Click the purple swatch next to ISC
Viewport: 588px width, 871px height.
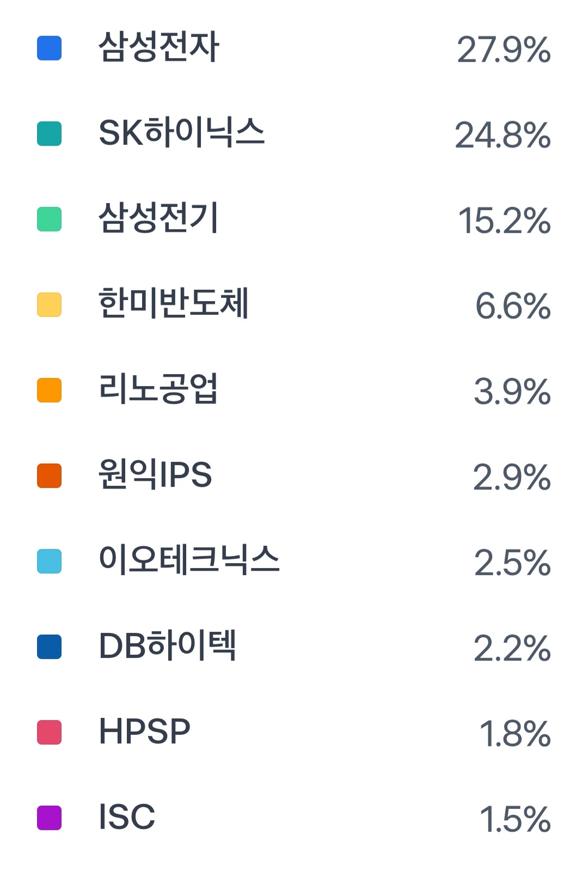pos(49,818)
